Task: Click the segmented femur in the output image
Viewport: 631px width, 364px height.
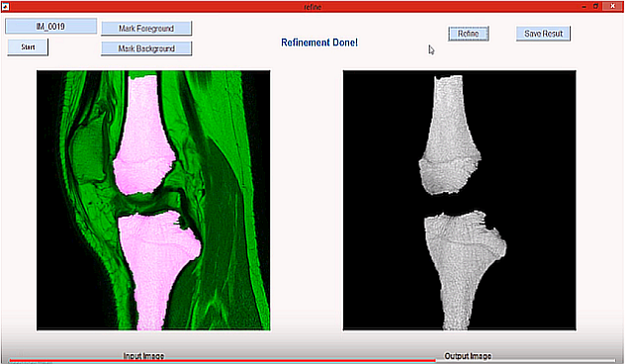Action: coord(449,136)
